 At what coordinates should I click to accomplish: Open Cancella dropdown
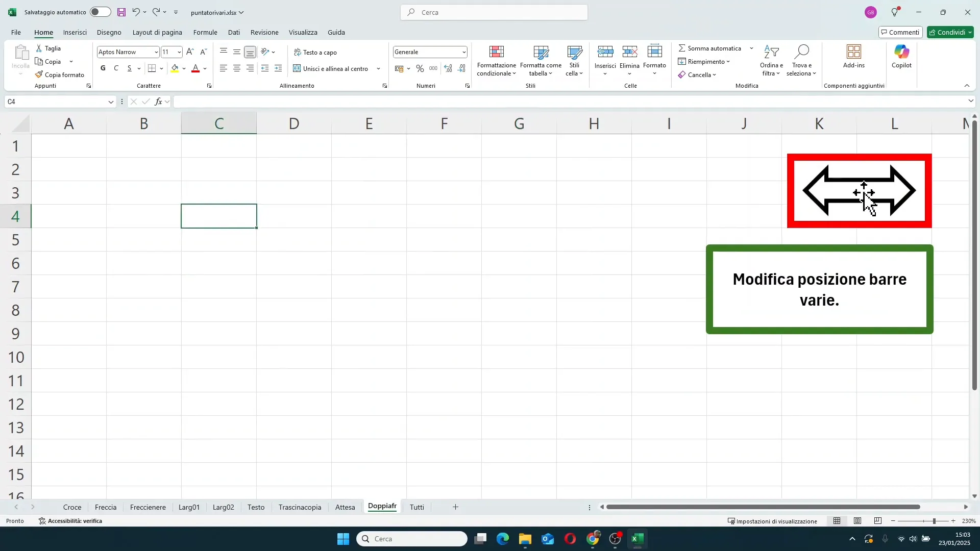click(x=697, y=75)
